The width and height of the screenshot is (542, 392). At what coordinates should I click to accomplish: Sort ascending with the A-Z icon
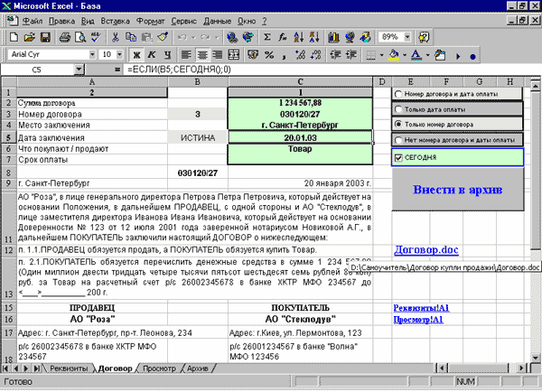pos(299,37)
